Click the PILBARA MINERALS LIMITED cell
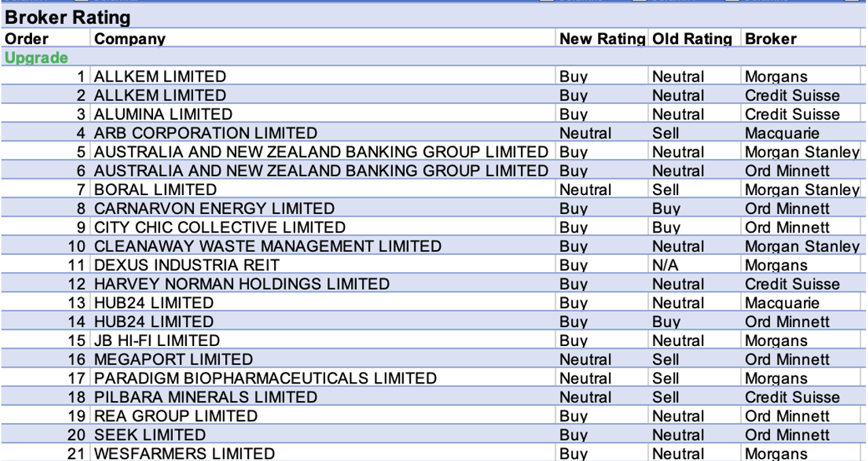Viewport: 868px width, 461px height. (205, 397)
